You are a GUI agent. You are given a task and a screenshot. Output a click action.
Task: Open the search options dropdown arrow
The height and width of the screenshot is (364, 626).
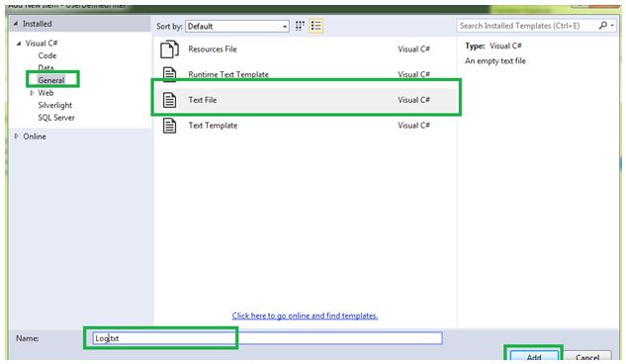pyautogui.click(x=612, y=26)
